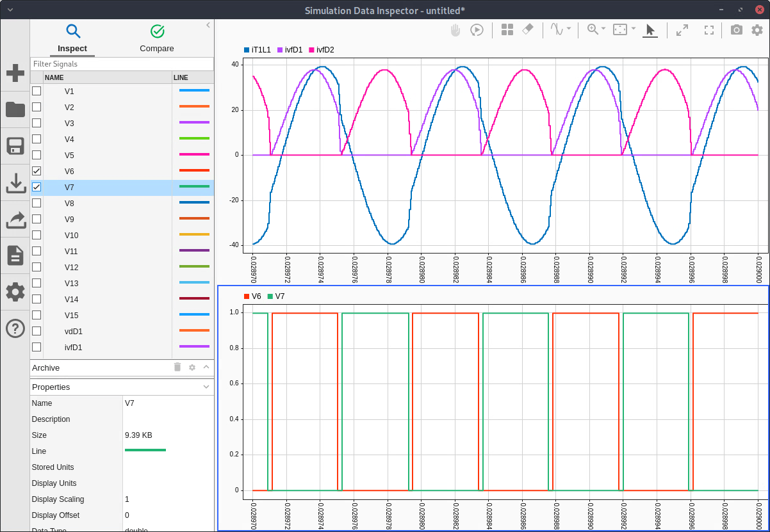770x532 pixels.
Task: Expand the Archive section chevron
Action: click(x=206, y=367)
